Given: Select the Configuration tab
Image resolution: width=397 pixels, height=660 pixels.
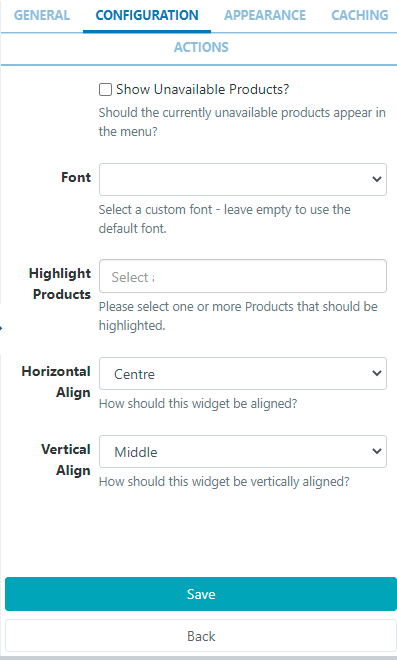Looking at the screenshot, I should click(147, 16).
